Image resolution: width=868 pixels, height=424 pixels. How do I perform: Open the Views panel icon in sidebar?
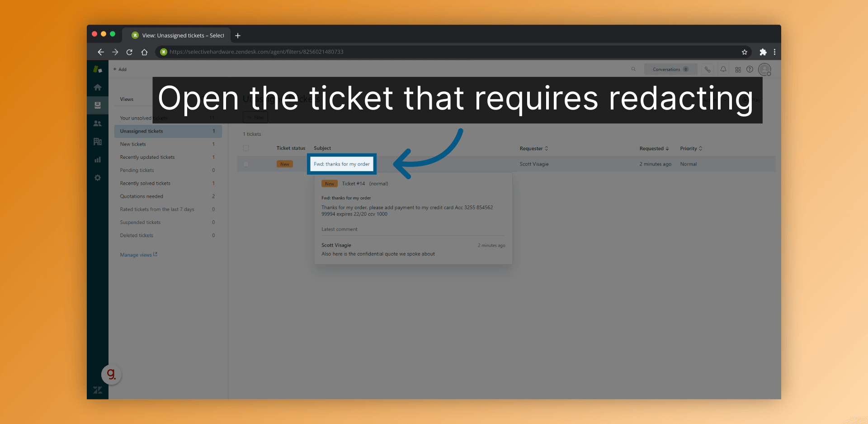point(98,105)
